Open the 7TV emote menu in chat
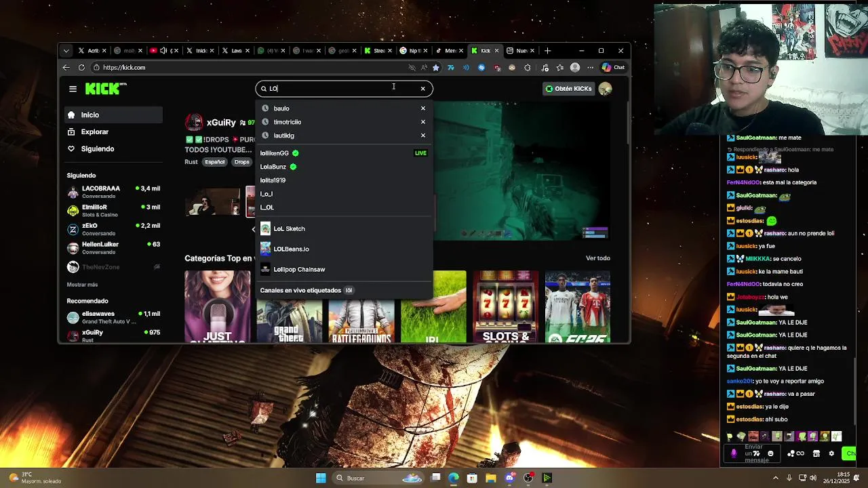Image resolution: width=868 pixels, height=488 pixels. click(756, 453)
